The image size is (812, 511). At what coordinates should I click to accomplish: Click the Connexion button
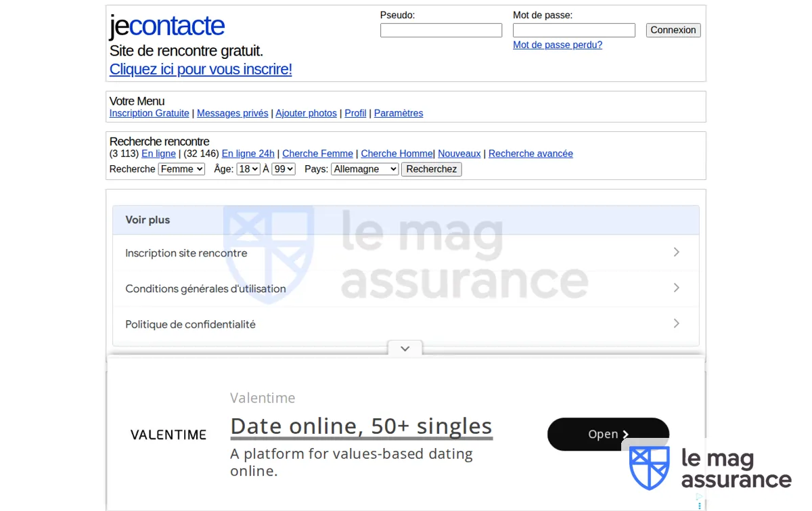click(x=673, y=30)
